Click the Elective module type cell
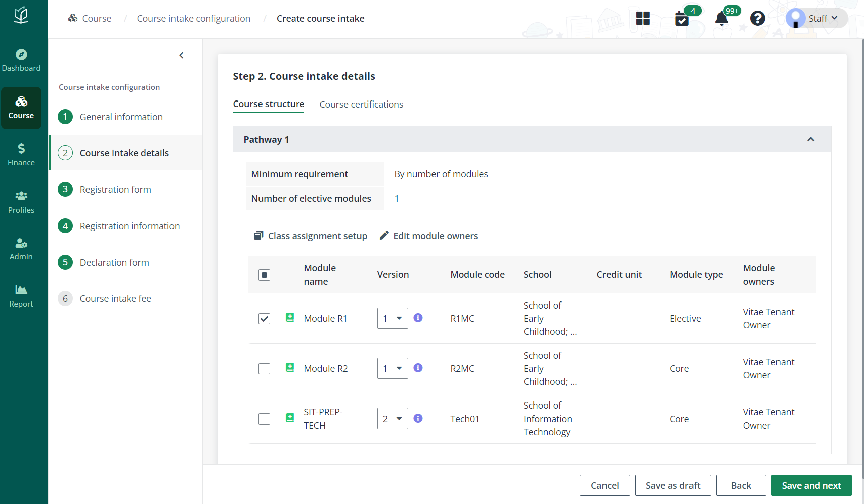 [685, 318]
